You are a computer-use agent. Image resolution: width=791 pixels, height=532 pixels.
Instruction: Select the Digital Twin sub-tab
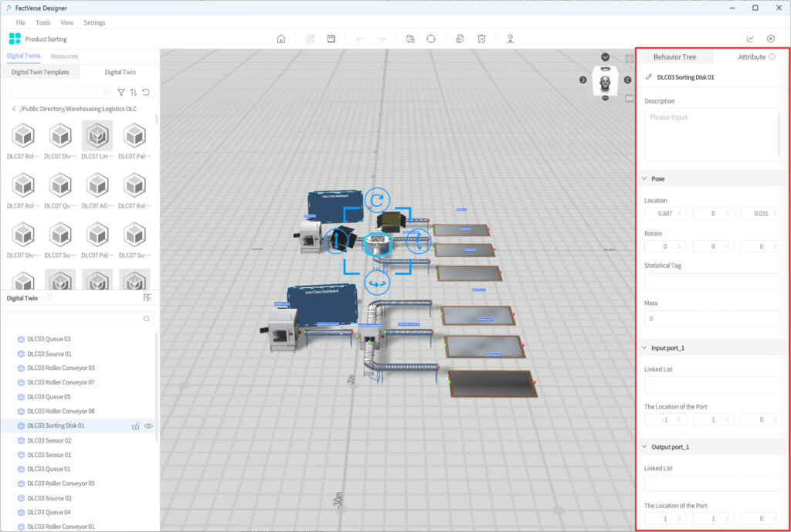[120, 72]
